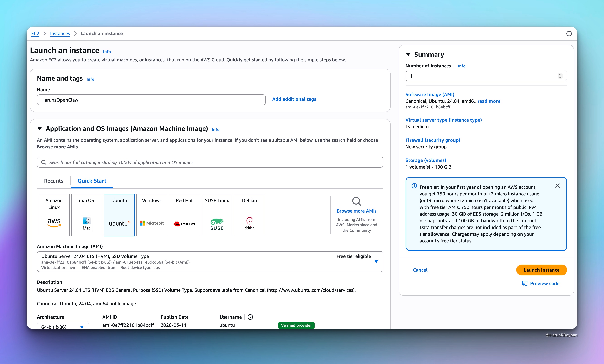Select the Red Hat AMI tile
The height and width of the screenshot is (364, 604).
(184, 215)
